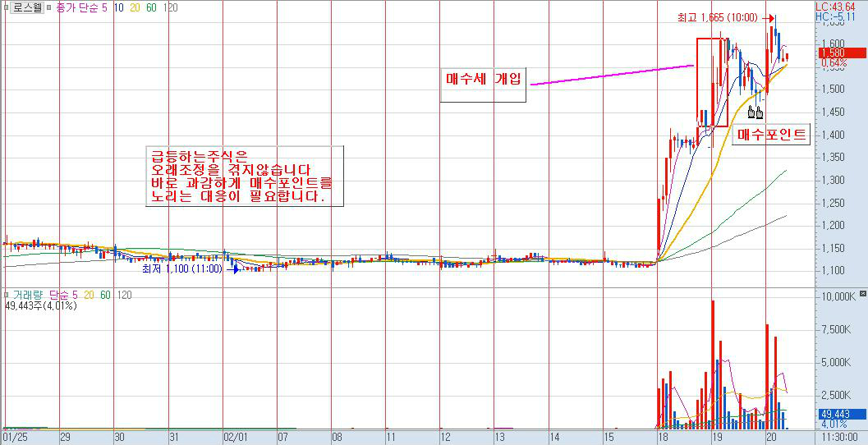Image resolution: width=868 pixels, height=445 pixels.
Task: Click the 11 date on time axis
Action: click(x=391, y=438)
